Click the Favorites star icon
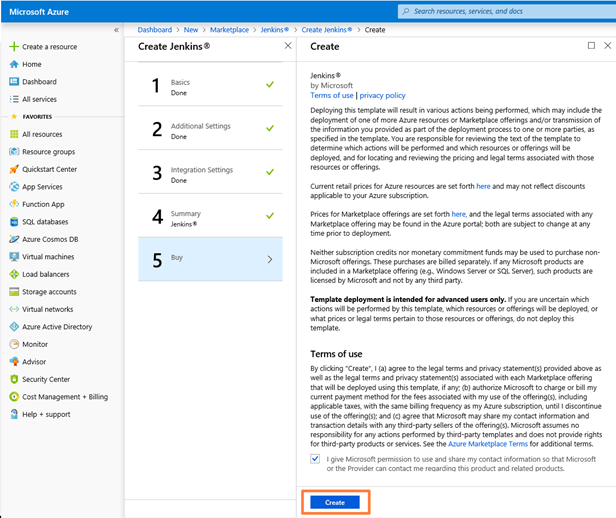The height and width of the screenshot is (518, 616). click(14, 117)
